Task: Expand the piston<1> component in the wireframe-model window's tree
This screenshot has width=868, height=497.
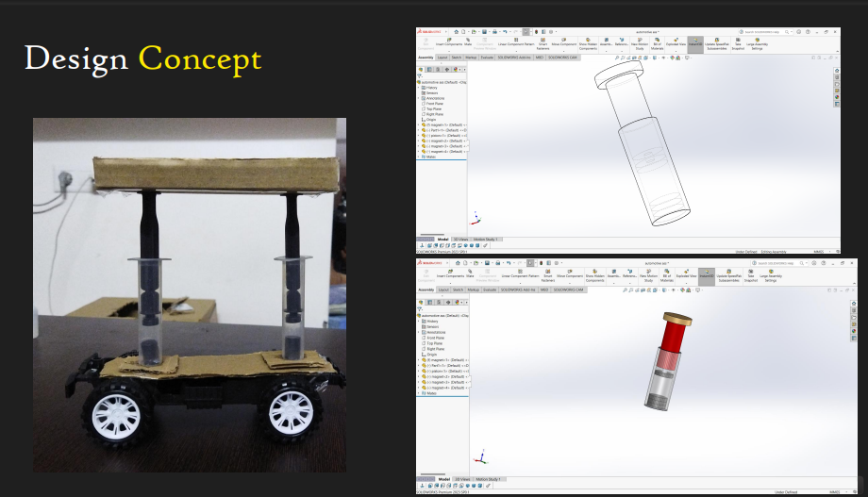Action: [x=419, y=136]
